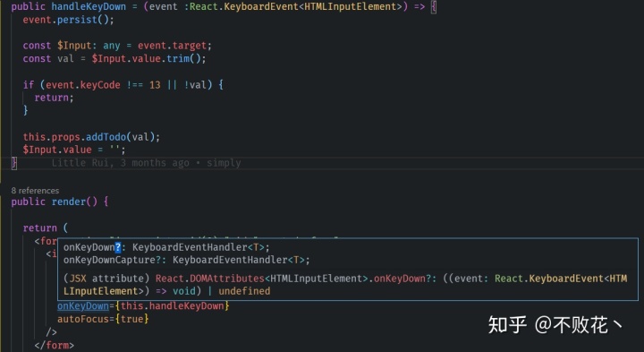The width and height of the screenshot is (644, 352).
Task: Click the "/>" self-closing tag
Action: [51, 332]
